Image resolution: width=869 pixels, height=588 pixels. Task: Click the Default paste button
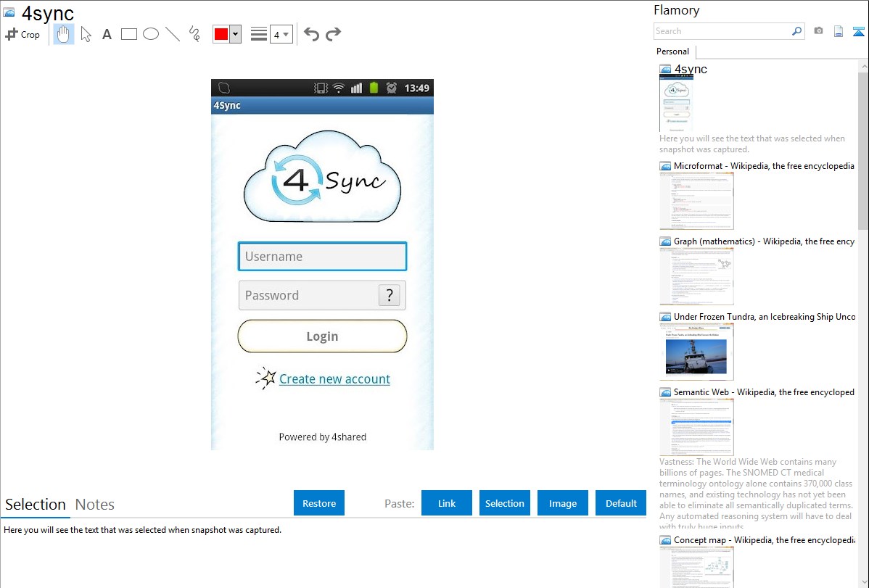(621, 503)
